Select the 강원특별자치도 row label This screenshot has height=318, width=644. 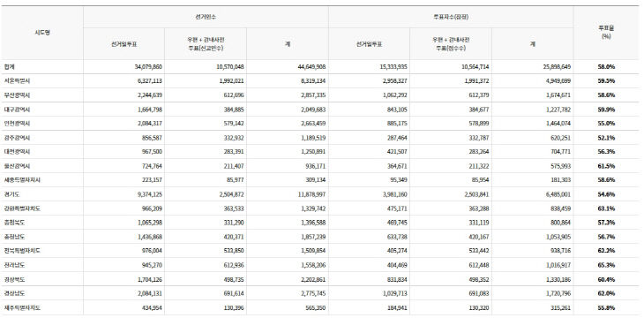click(x=22, y=208)
